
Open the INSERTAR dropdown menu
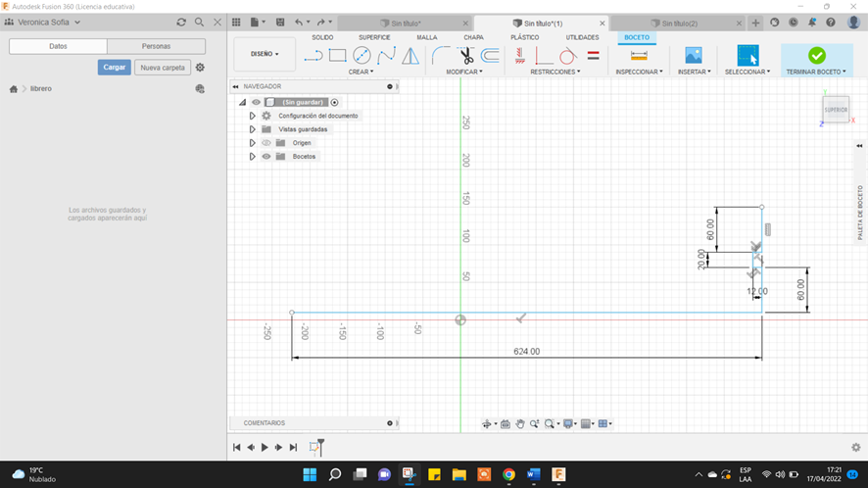click(x=695, y=72)
